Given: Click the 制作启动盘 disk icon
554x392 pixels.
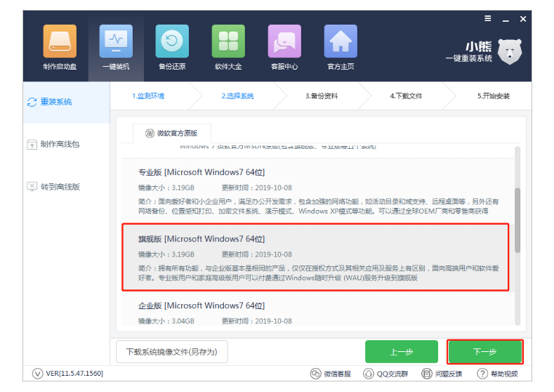Looking at the screenshot, I should [x=60, y=41].
